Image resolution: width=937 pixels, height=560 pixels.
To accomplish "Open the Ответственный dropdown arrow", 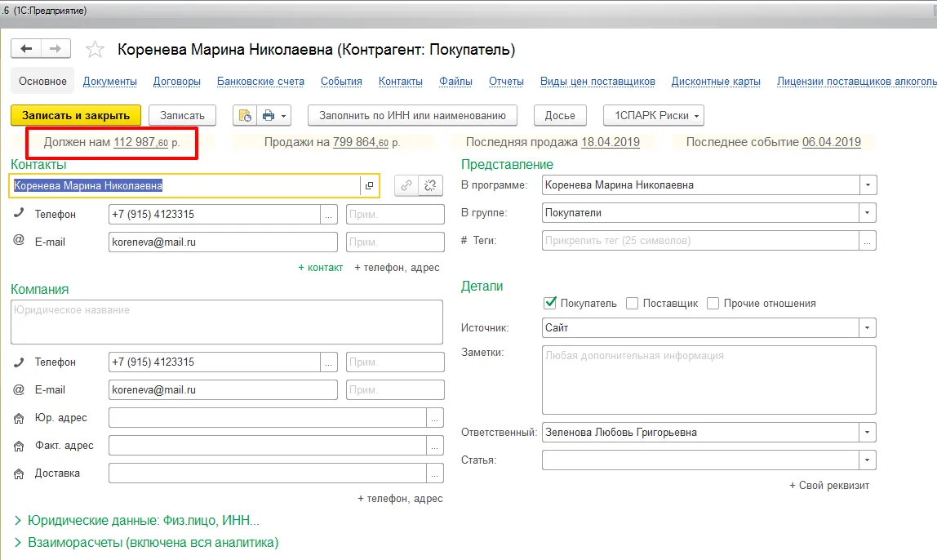I will click(x=867, y=433).
